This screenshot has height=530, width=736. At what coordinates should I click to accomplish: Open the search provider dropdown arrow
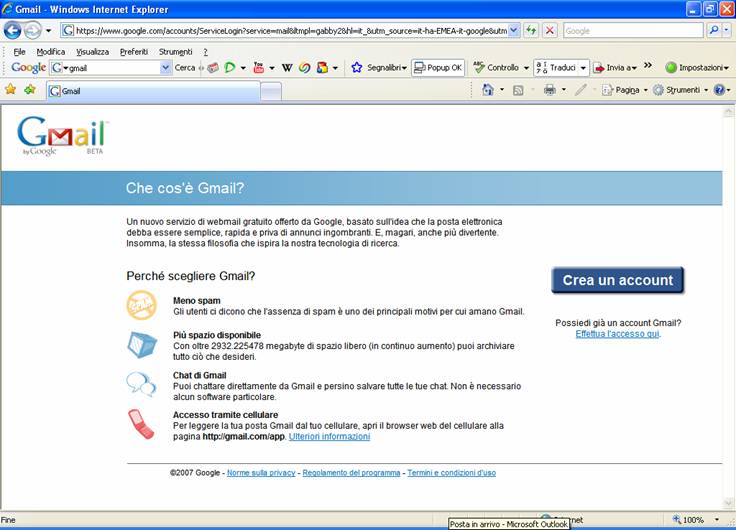(x=727, y=31)
